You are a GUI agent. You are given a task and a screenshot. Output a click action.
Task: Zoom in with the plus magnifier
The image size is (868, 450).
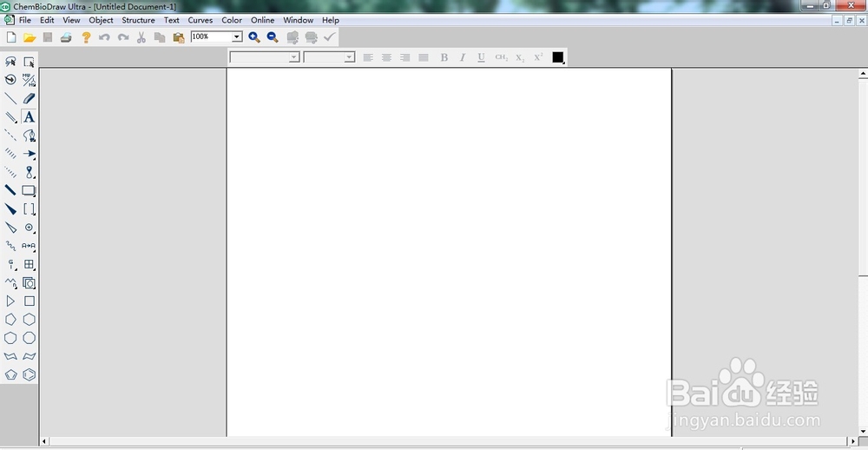254,37
